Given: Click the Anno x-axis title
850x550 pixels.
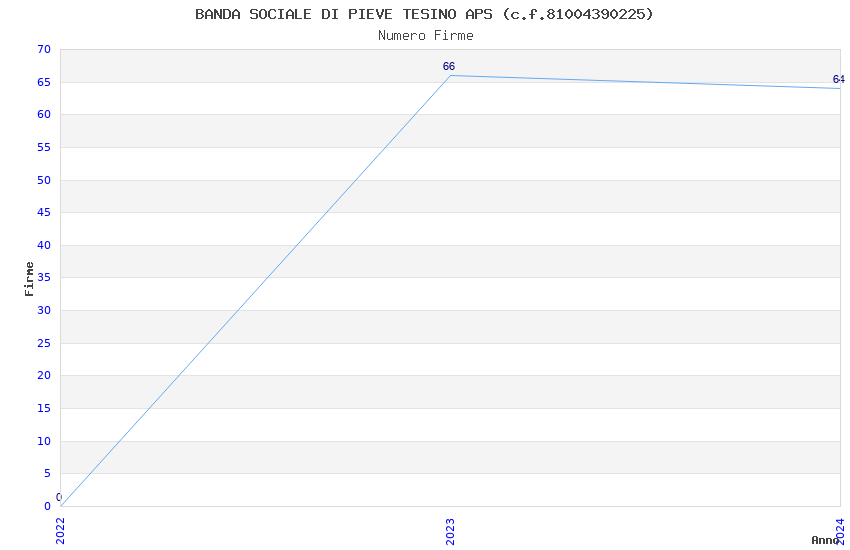Looking at the screenshot, I should 825,540.
